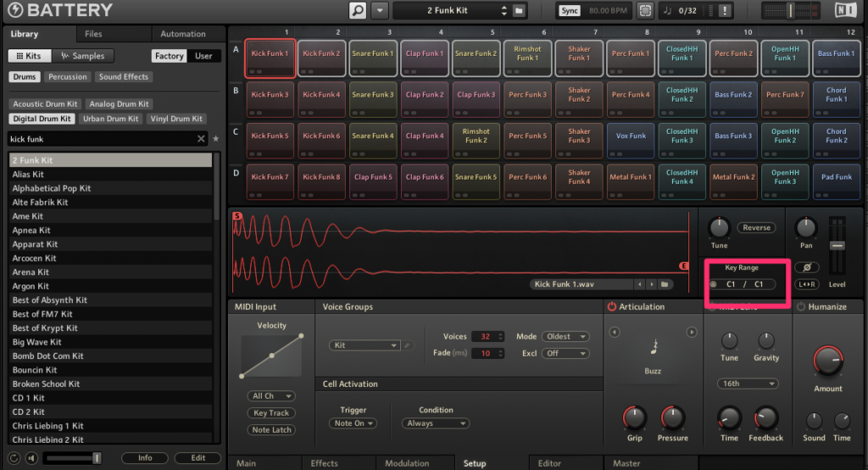Select the Snare Funk 1 pad cell

tap(373, 57)
